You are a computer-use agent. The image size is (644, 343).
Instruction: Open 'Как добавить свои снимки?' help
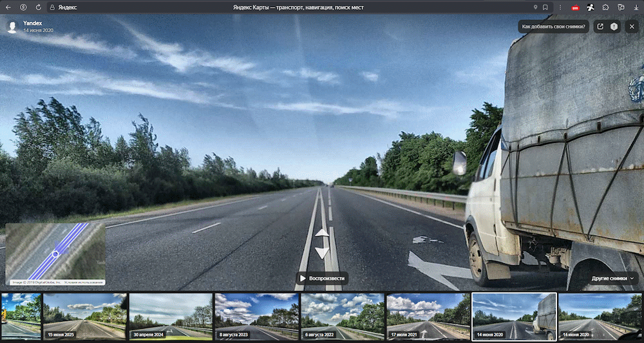click(554, 26)
